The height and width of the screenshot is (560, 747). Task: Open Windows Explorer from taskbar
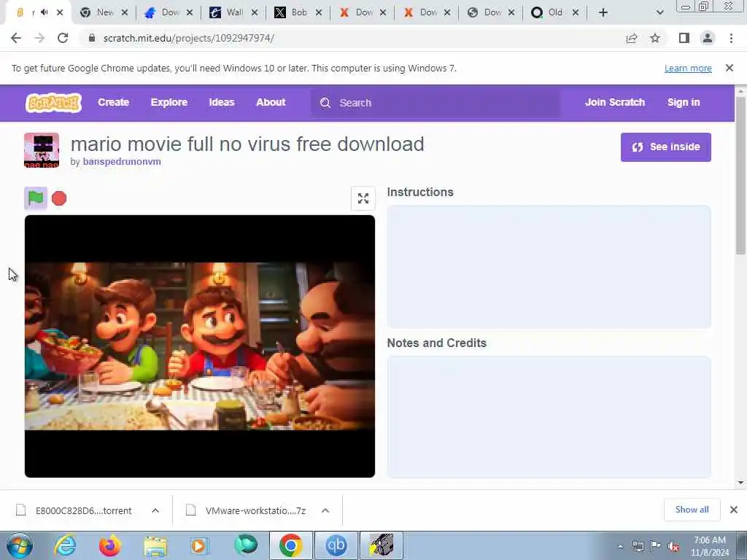pyautogui.click(x=155, y=545)
